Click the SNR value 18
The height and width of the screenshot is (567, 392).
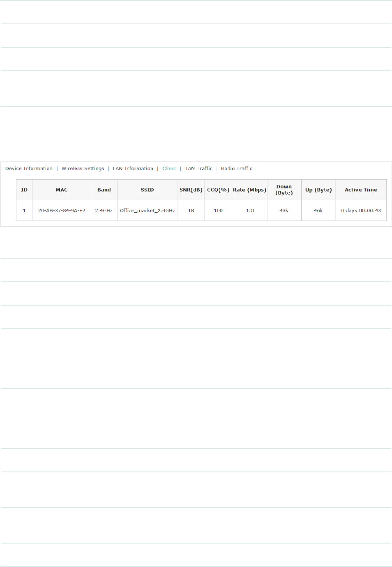pos(191,211)
